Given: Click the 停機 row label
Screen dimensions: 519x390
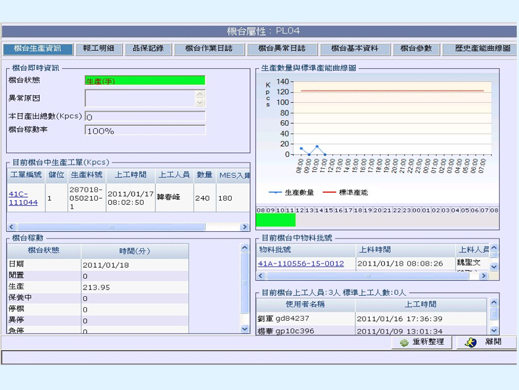Looking at the screenshot, I should click(x=16, y=309).
